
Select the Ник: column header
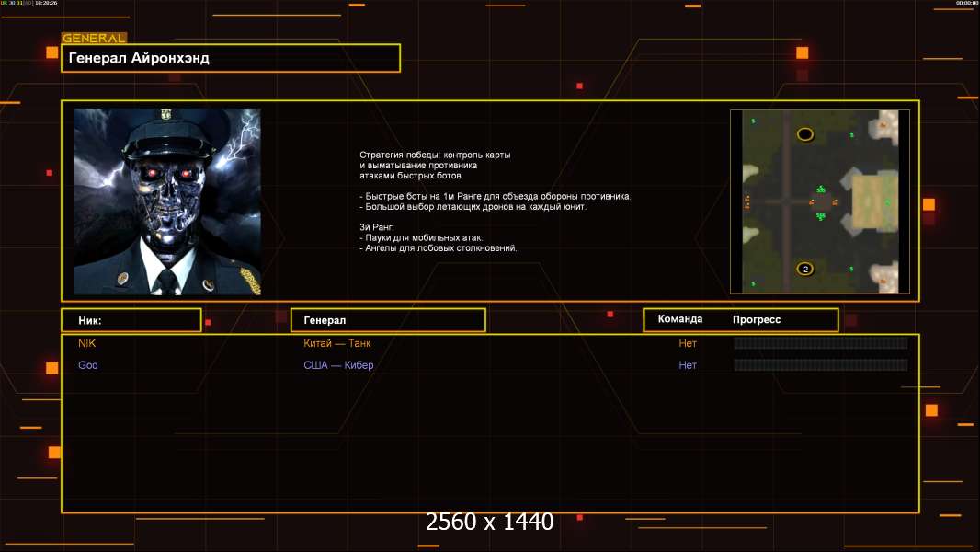click(131, 320)
